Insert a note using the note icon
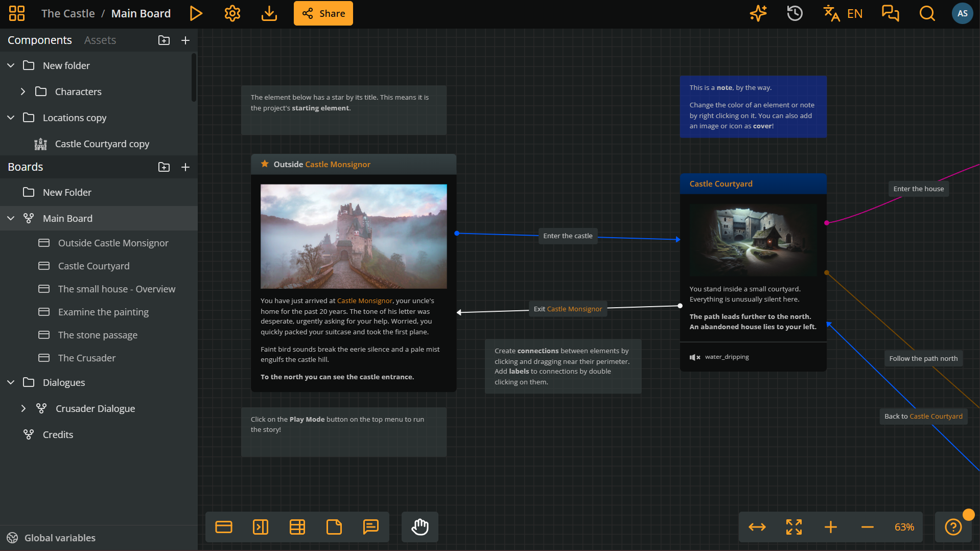Screen dimensions: 980x551 click(334, 526)
